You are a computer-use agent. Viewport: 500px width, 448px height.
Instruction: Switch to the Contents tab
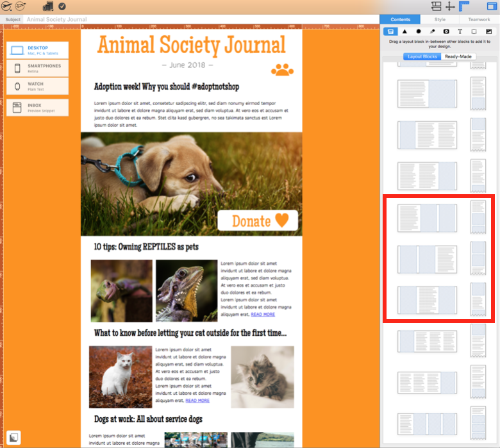(400, 19)
